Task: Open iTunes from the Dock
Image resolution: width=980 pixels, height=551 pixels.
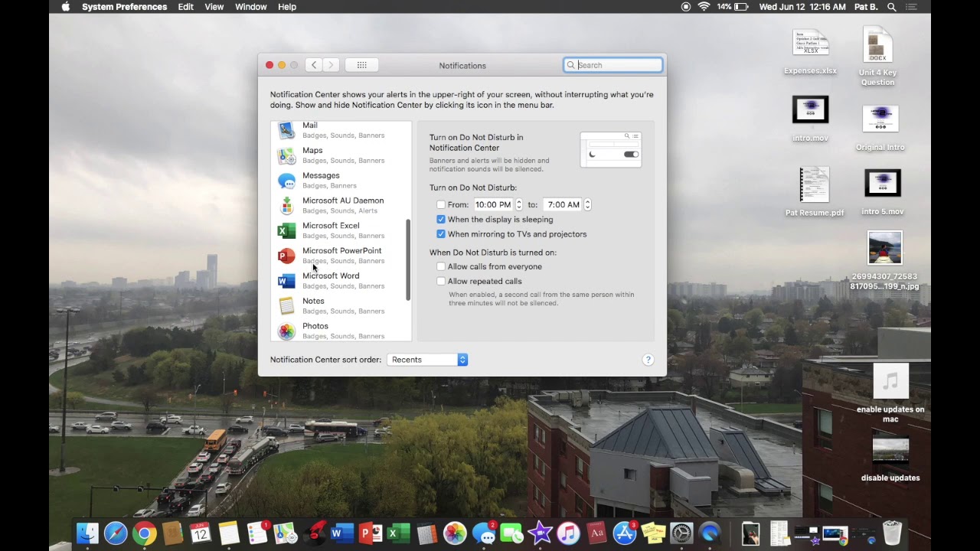Action: coord(568,533)
